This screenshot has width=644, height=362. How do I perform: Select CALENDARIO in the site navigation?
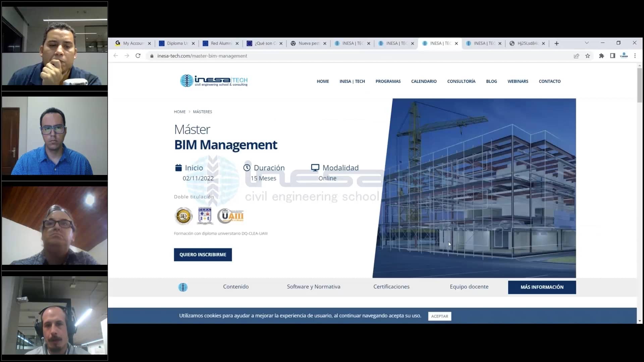tap(424, 81)
